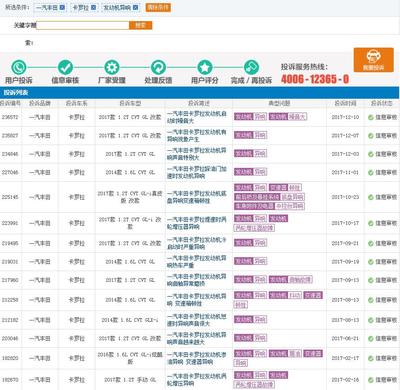Click the orange search button

click(x=141, y=25)
